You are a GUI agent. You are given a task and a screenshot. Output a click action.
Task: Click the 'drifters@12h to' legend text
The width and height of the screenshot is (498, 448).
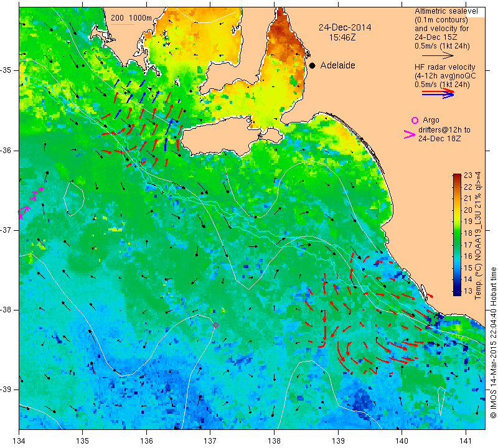(x=444, y=130)
